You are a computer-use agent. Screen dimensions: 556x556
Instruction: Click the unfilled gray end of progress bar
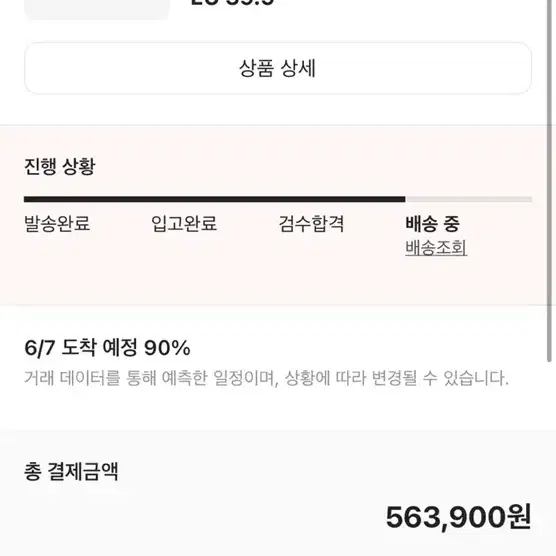(x=468, y=199)
